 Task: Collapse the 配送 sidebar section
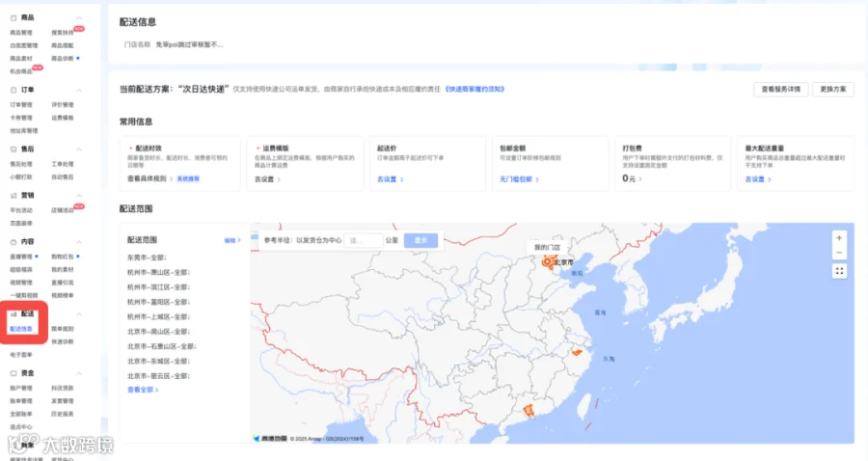(x=79, y=314)
